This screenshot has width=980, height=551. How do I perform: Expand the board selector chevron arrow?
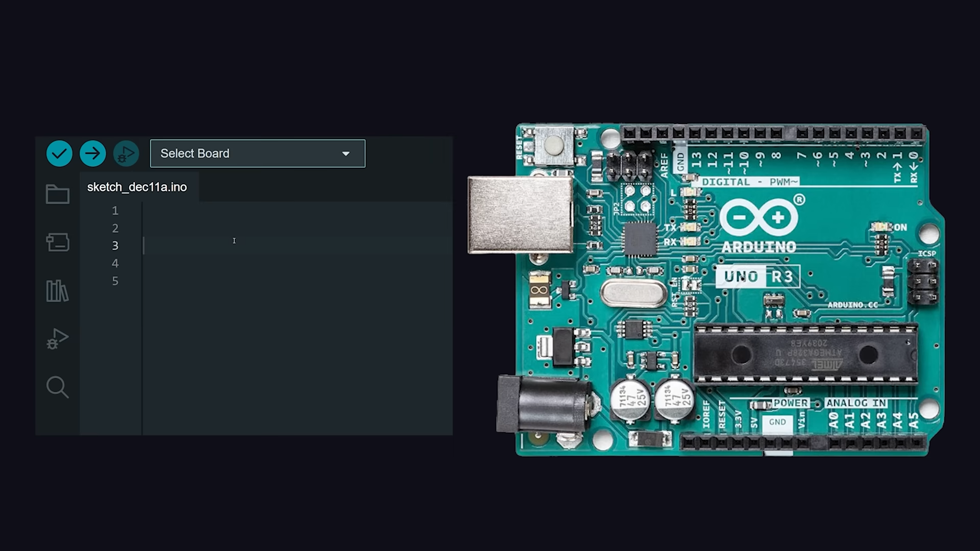point(346,154)
